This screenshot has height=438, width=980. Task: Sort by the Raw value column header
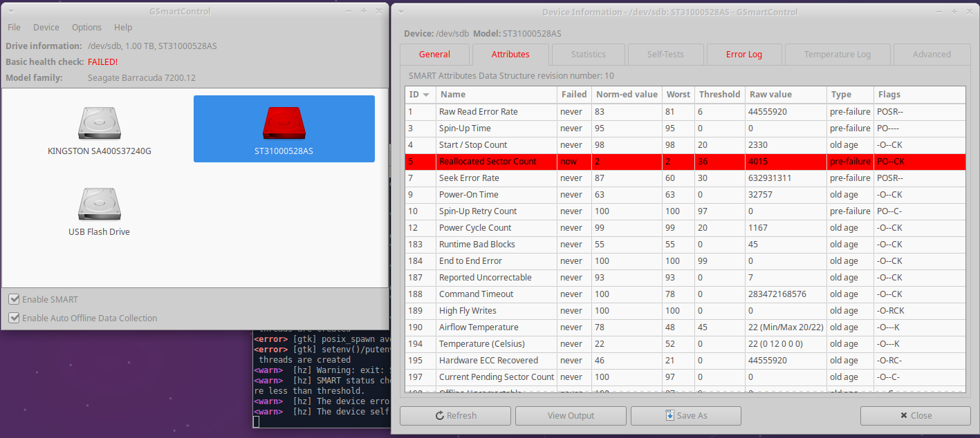coord(770,94)
